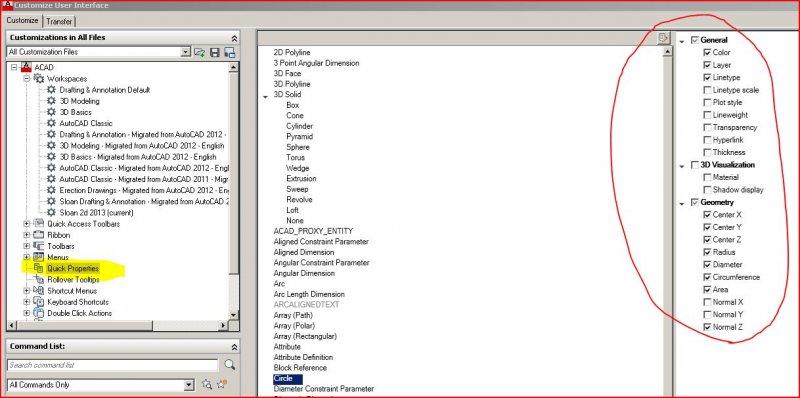Click the load partial customization file icon
Viewport: 800px width, 398px height.
(199, 52)
